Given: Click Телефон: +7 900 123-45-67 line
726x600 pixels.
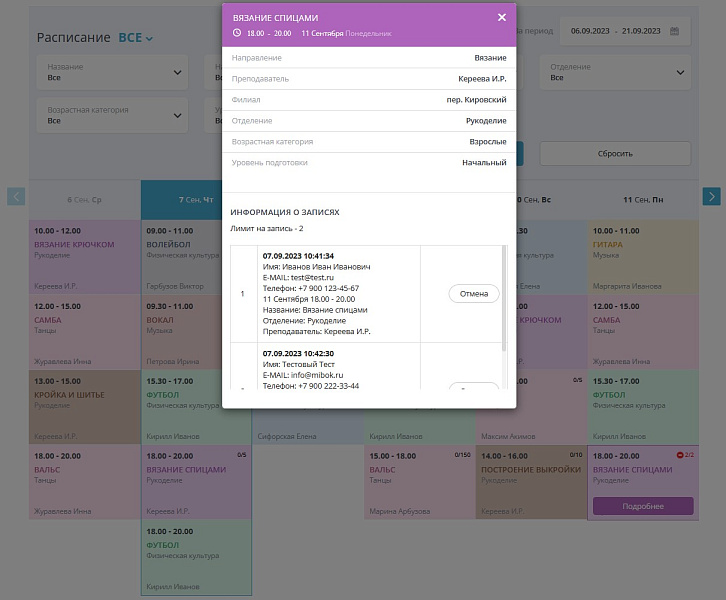Looking at the screenshot, I should click(x=311, y=288).
